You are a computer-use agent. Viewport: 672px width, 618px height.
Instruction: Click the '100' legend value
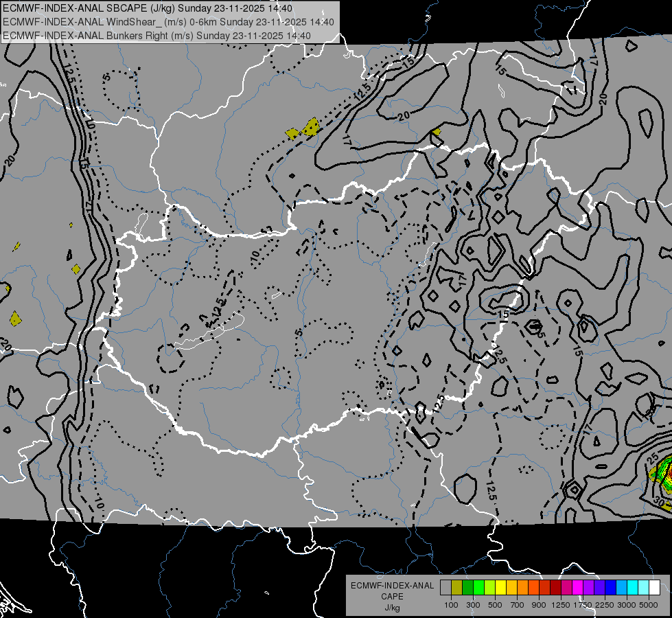pyautogui.click(x=451, y=605)
